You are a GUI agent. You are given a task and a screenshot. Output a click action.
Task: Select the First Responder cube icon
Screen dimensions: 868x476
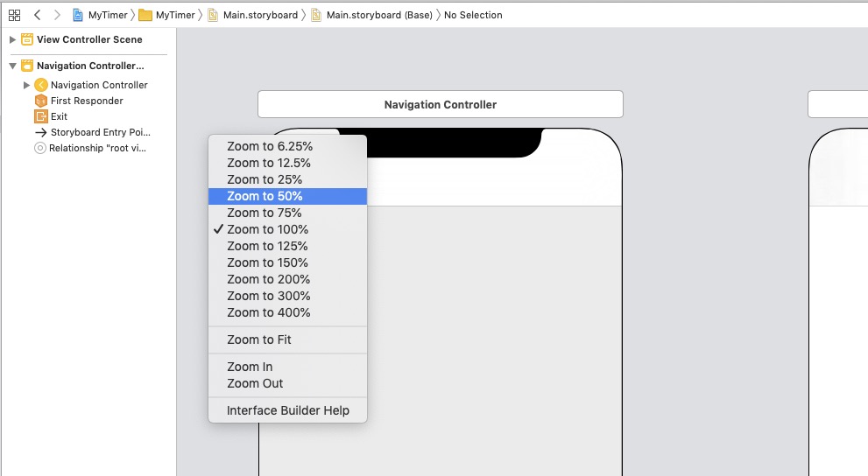40,101
